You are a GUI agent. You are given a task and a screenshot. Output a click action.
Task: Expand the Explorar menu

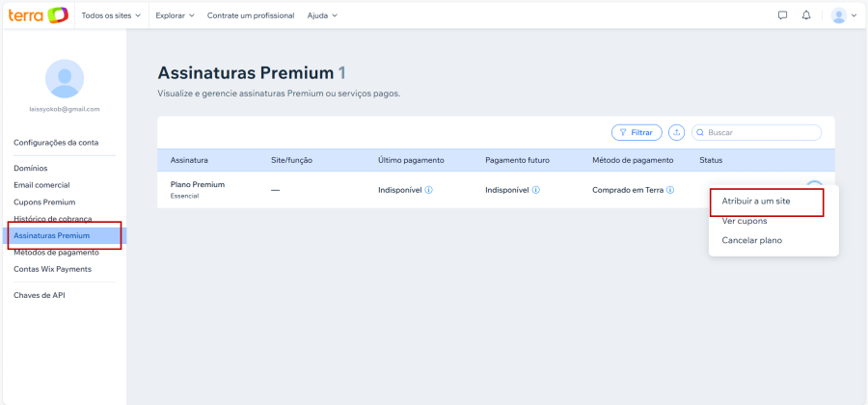point(175,15)
